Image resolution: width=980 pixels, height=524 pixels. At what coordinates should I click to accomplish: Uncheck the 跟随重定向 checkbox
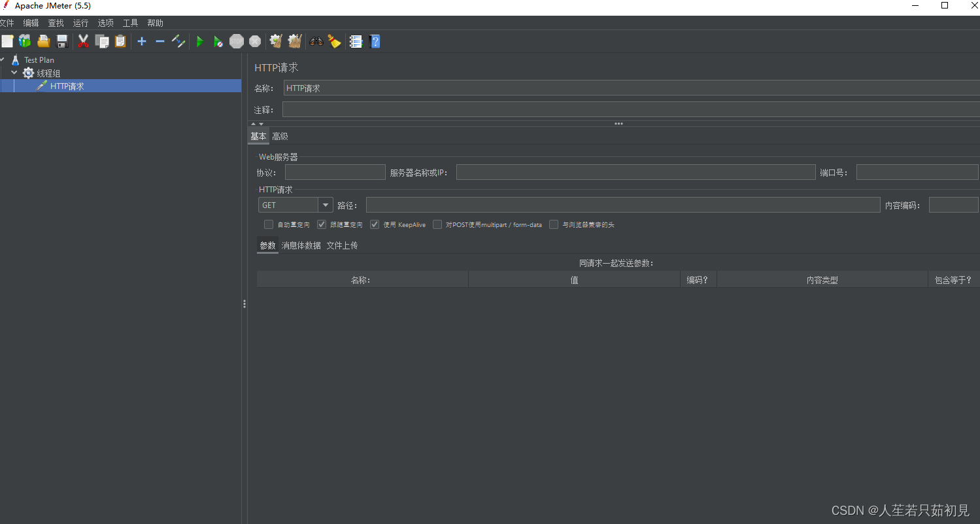[322, 224]
